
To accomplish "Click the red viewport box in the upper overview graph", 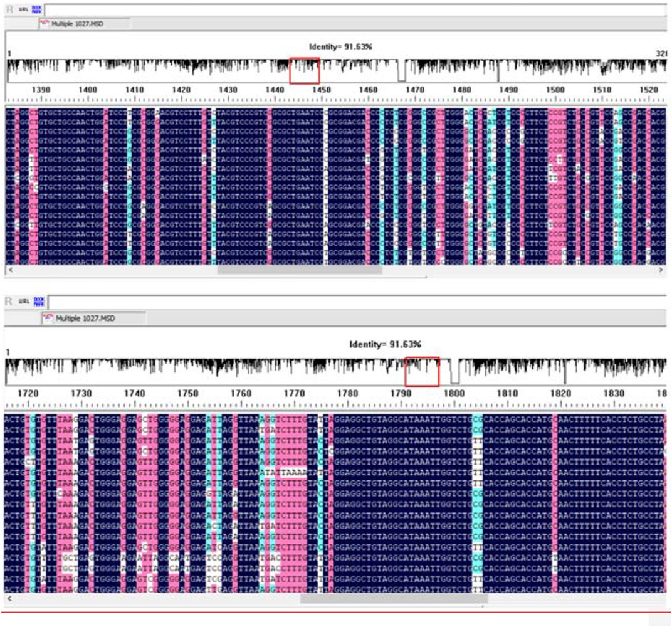I will [304, 70].
